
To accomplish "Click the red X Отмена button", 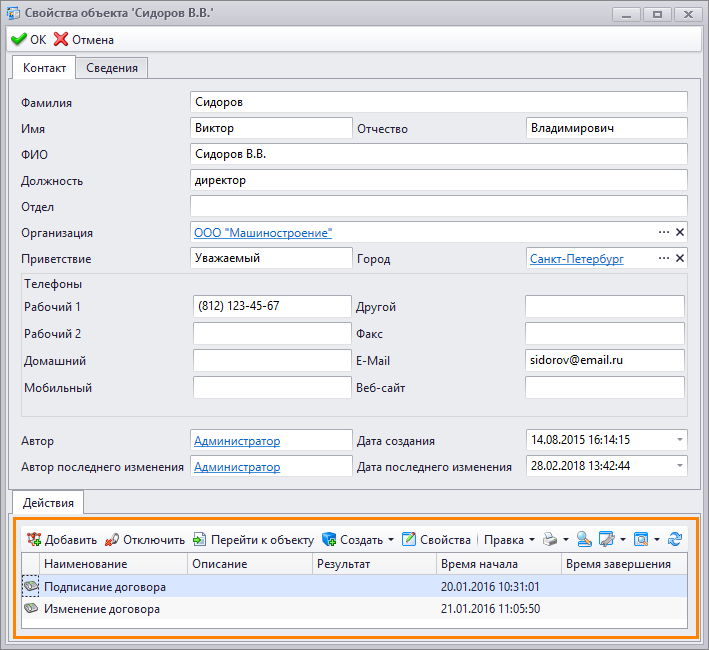I will [84, 40].
